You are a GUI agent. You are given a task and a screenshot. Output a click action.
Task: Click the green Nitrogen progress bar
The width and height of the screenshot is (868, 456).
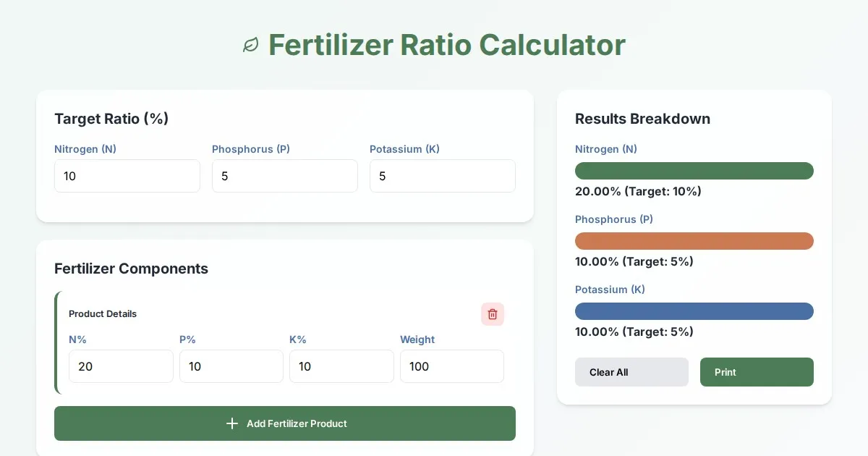pyautogui.click(x=694, y=171)
